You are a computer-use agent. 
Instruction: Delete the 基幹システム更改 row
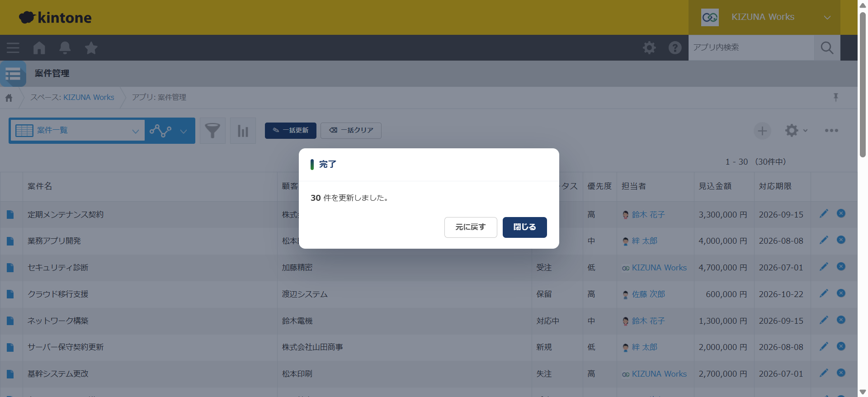pos(841,373)
